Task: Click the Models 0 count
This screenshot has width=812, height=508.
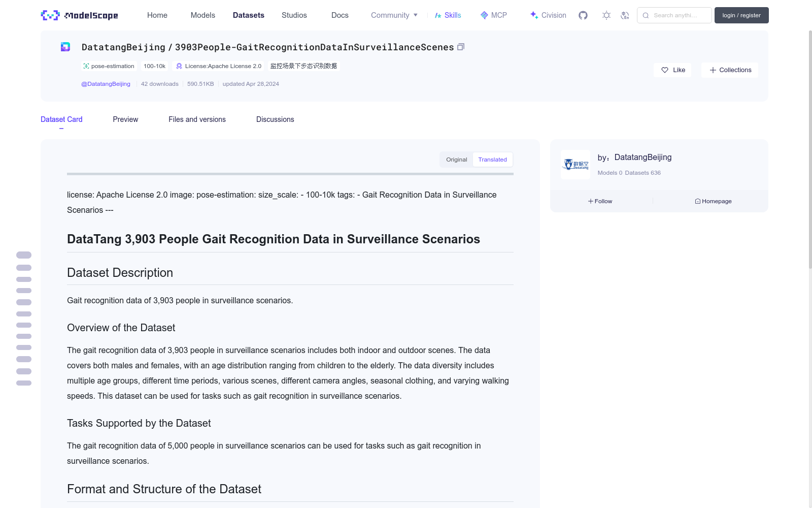Action: (610, 173)
